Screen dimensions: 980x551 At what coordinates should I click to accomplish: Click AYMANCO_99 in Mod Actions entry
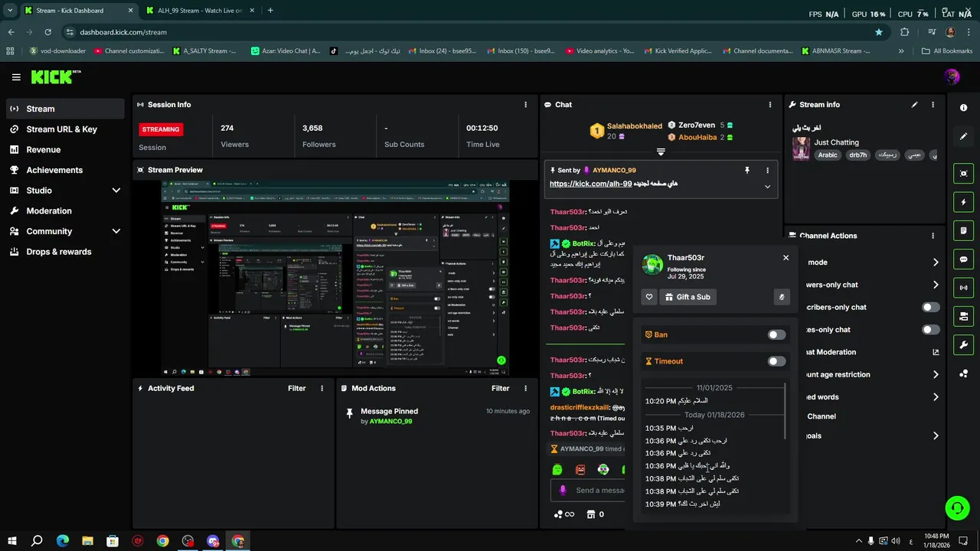pos(391,422)
